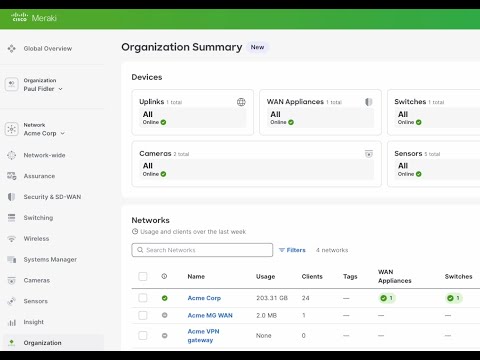The image size is (480, 360).
Task: Click Sensors All Online tile
Action: click(437, 169)
